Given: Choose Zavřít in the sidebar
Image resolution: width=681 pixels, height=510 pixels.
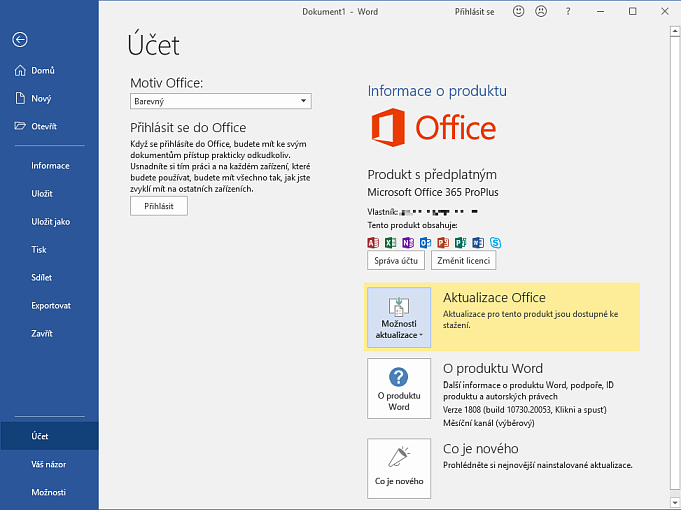Looking at the screenshot, I should point(42,333).
